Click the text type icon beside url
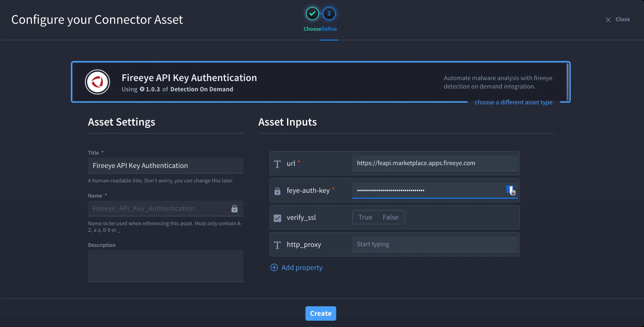Image resolution: width=644 pixels, height=327 pixels. (x=277, y=164)
